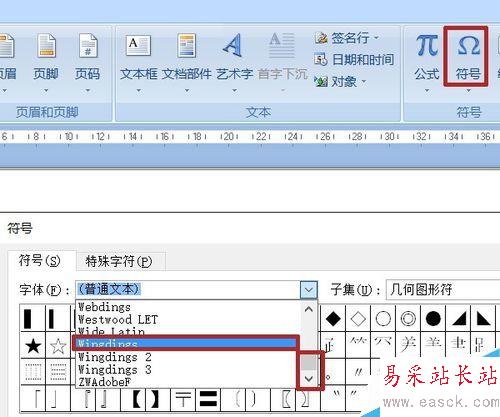This screenshot has width=500, height=417.
Task: Choose the white diamond symbol
Action: click(x=358, y=319)
